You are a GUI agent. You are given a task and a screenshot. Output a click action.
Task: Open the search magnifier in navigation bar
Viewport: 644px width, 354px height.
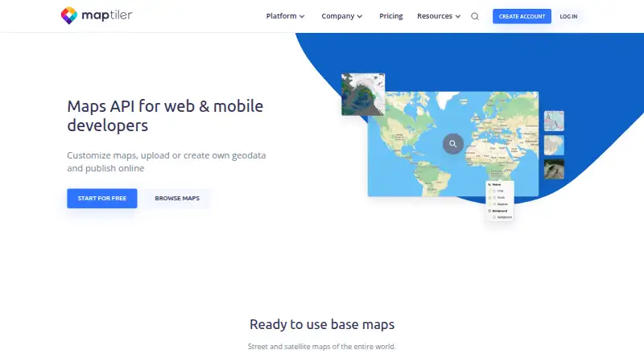click(475, 16)
